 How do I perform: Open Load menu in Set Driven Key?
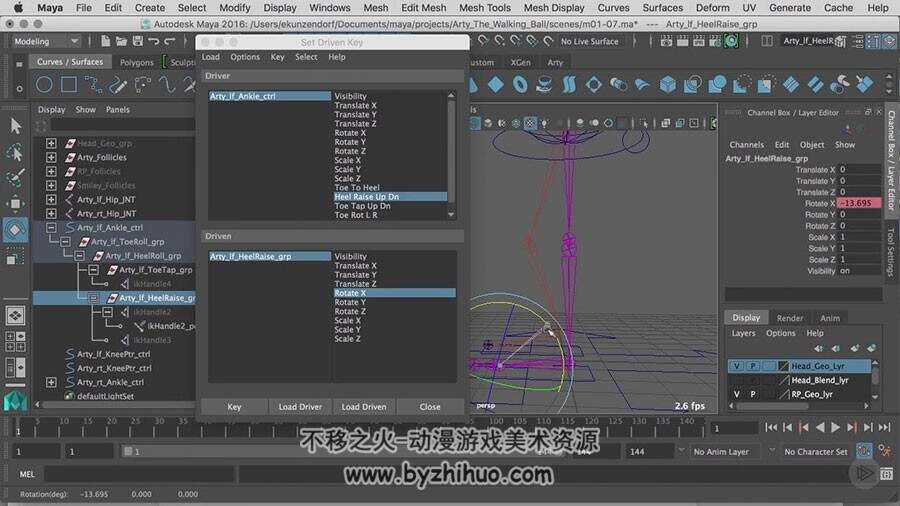(211, 57)
